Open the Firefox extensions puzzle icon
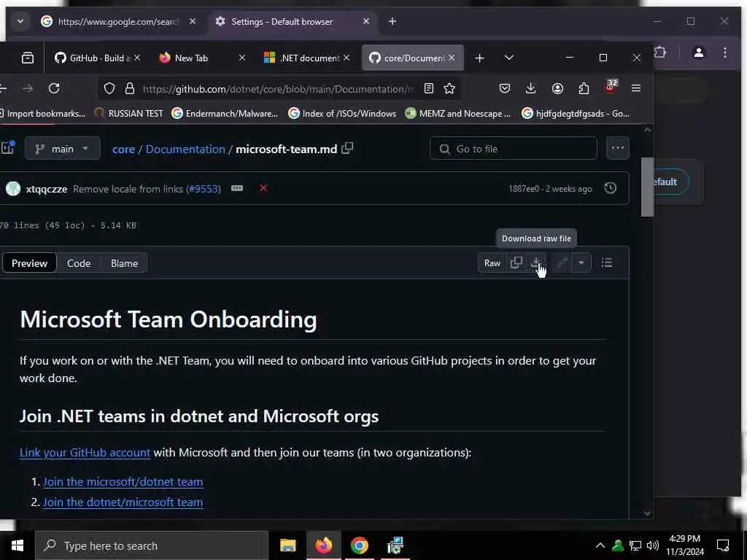Screen dimensions: 747x560 pyautogui.click(x=584, y=88)
